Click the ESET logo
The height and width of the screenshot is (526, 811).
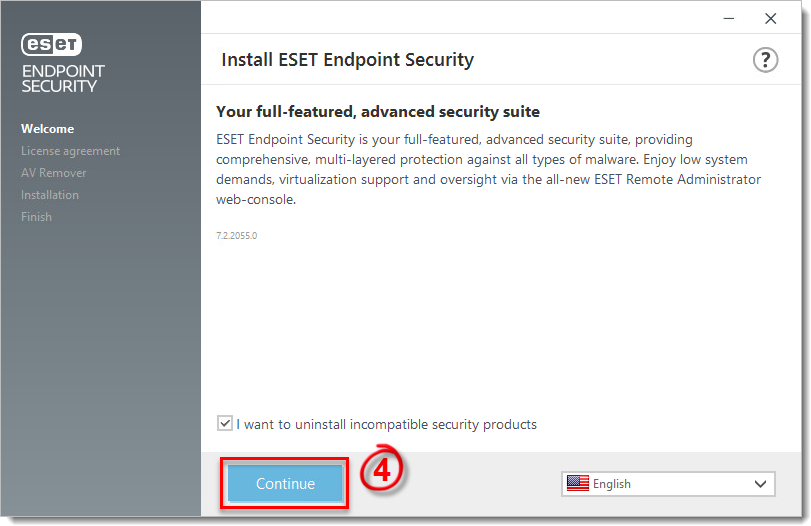pyautogui.click(x=51, y=44)
